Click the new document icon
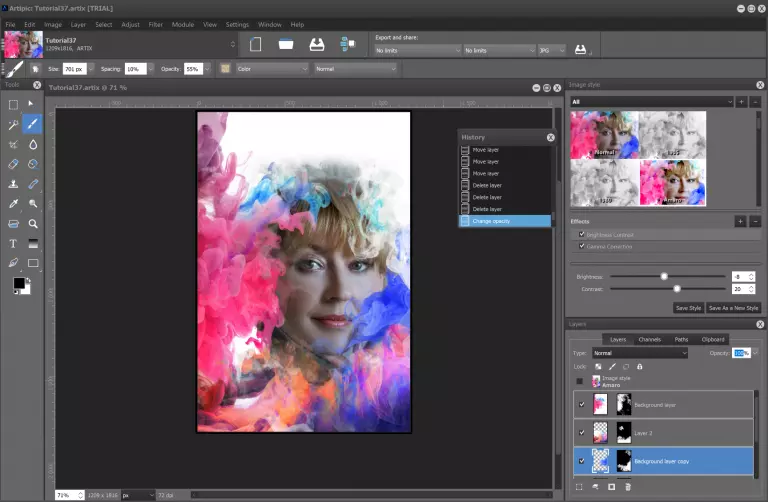The height and width of the screenshot is (502, 768). tap(255, 45)
